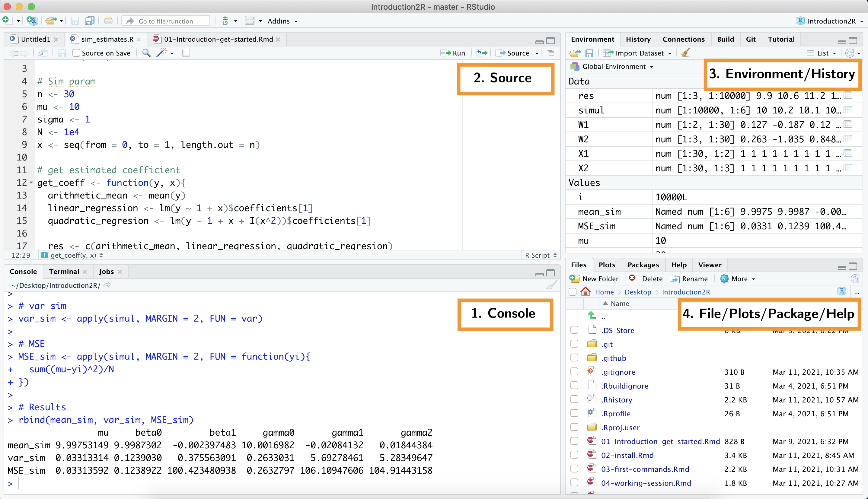Screen dimensions: 868x499
Task: Expand the Global Environment dropdown
Action: [x=615, y=66]
